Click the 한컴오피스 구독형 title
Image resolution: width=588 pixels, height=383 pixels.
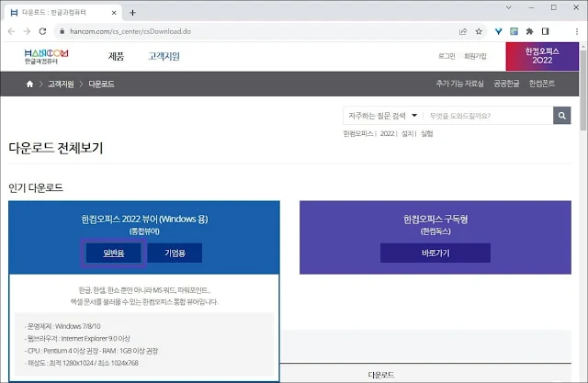(435, 219)
